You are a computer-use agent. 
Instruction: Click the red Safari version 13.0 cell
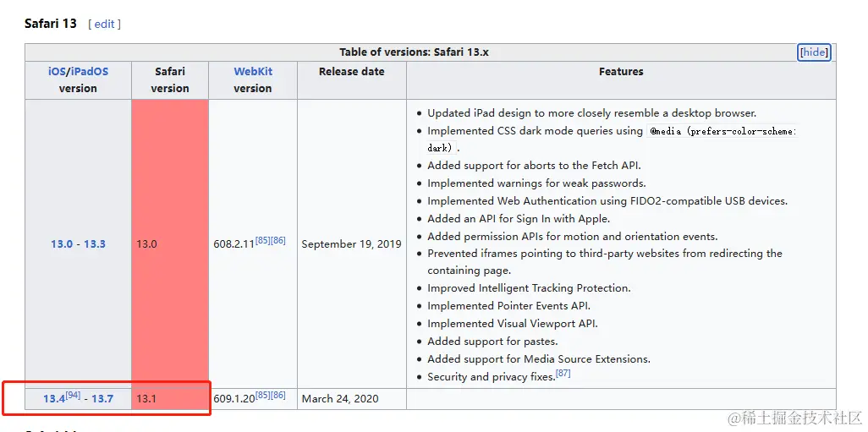point(170,244)
